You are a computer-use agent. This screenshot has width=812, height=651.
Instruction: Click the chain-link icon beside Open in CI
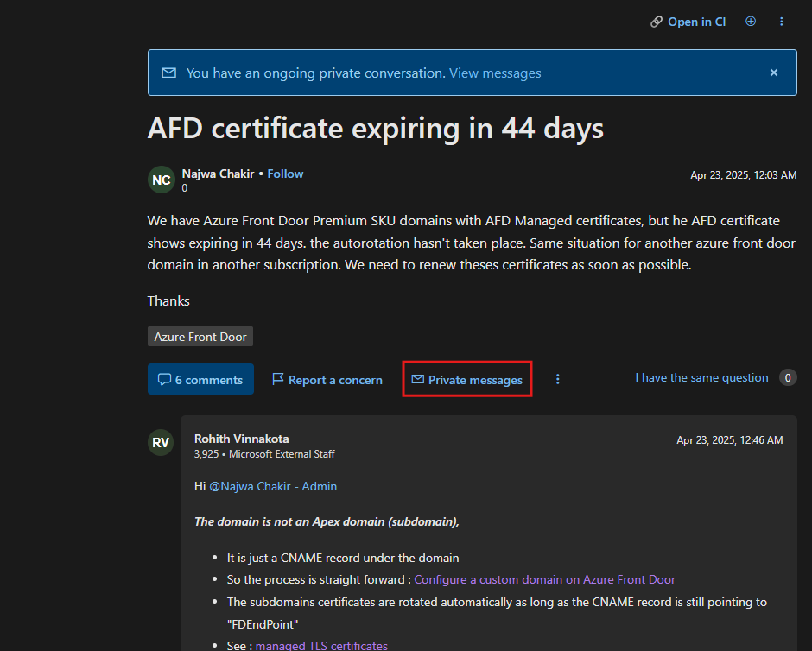click(x=657, y=22)
